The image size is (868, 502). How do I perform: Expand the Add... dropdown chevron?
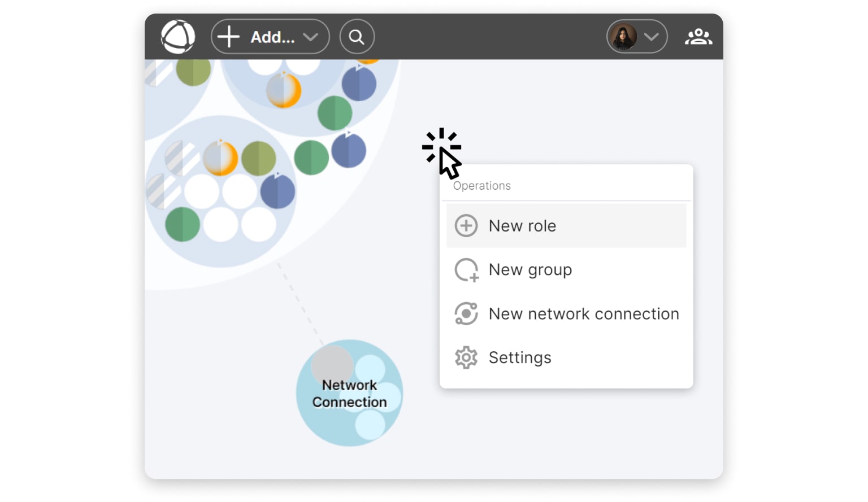310,37
